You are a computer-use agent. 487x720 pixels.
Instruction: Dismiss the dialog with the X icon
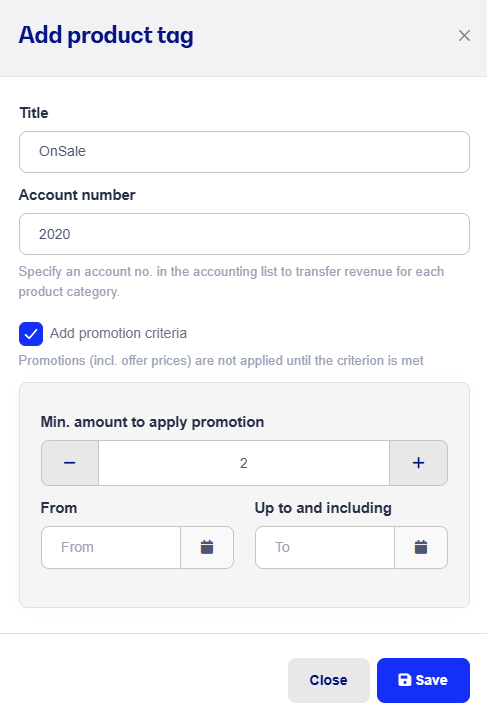point(464,35)
